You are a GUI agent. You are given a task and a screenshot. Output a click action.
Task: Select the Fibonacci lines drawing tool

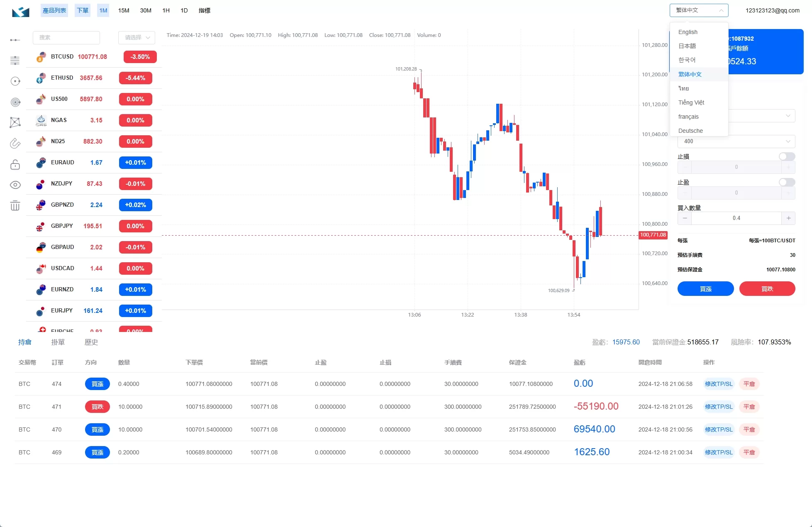point(15,61)
